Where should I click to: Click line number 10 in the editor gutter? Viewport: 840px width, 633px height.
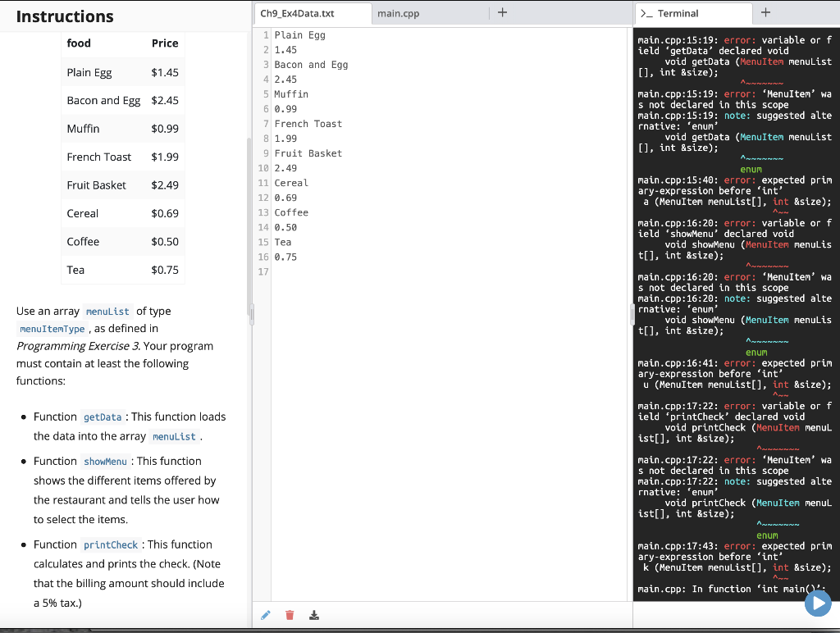[262, 168]
